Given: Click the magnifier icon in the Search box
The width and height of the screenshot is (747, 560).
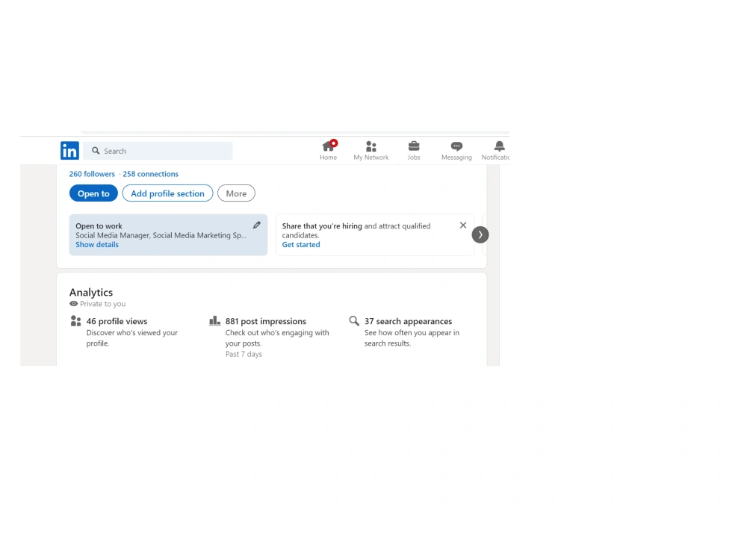Looking at the screenshot, I should (96, 151).
